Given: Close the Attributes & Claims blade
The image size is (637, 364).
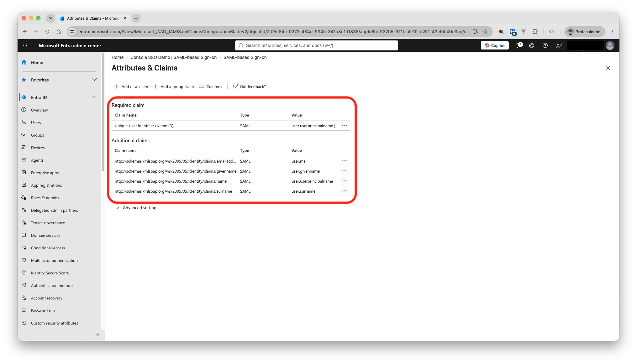Looking at the screenshot, I should [x=608, y=68].
